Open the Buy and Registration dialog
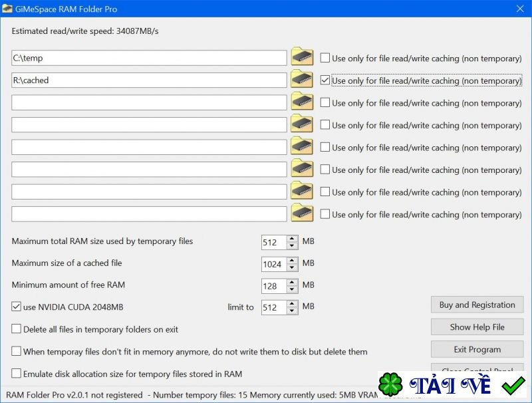The width and height of the screenshot is (532, 403). point(477,305)
